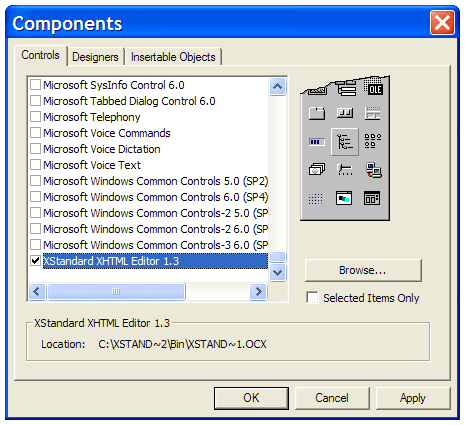Image resolution: width=465 pixels, height=425 pixels.
Task: Uncheck XStandard XHTML Editor 1.3
Action: tap(35, 260)
